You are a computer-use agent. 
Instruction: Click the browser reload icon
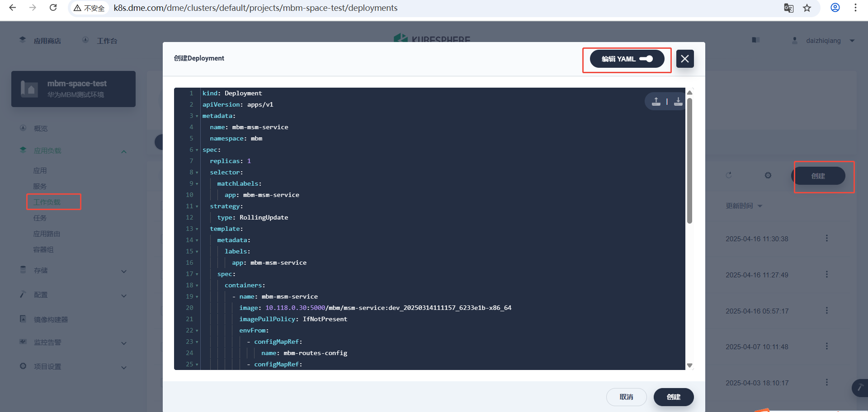coord(53,8)
